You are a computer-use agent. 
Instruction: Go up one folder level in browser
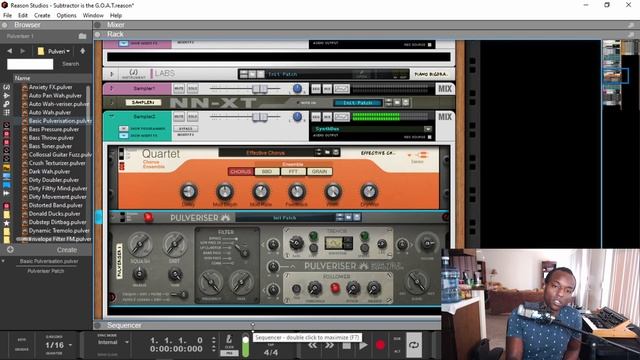[83, 51]
